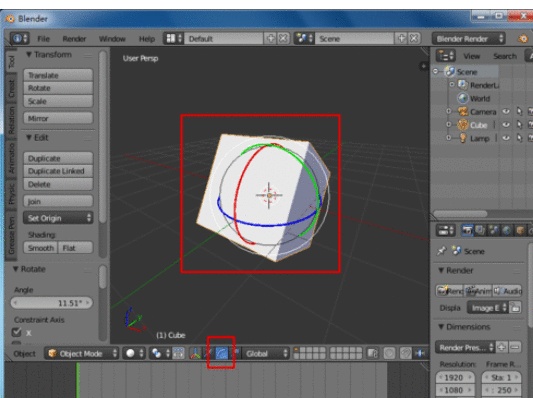Collapse the Rotate operator panel
The height and width of the screenshot is (398, 533).
(x=16, y=269)
